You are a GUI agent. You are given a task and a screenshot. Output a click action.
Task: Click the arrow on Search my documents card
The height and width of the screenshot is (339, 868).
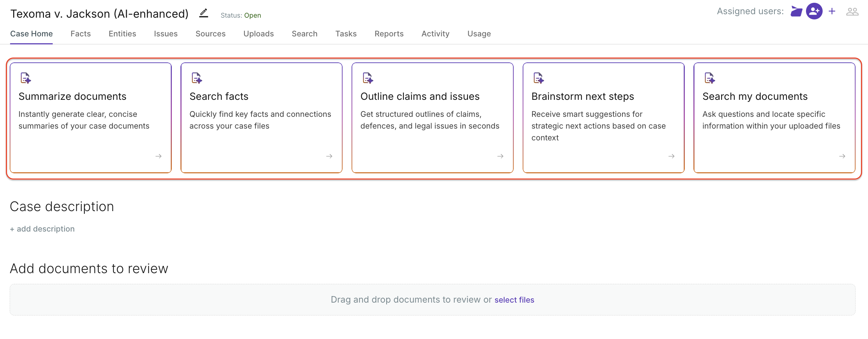[842, 156]
